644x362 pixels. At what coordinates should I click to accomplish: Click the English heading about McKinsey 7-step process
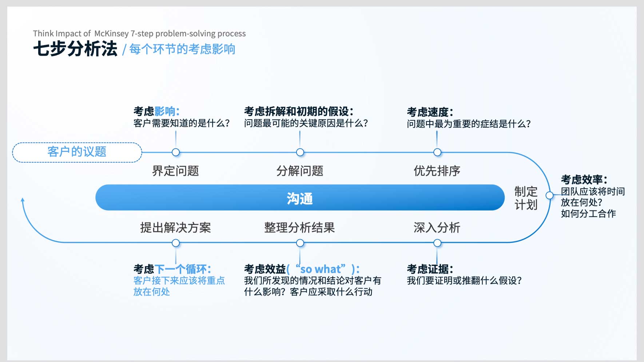(139, 33)
